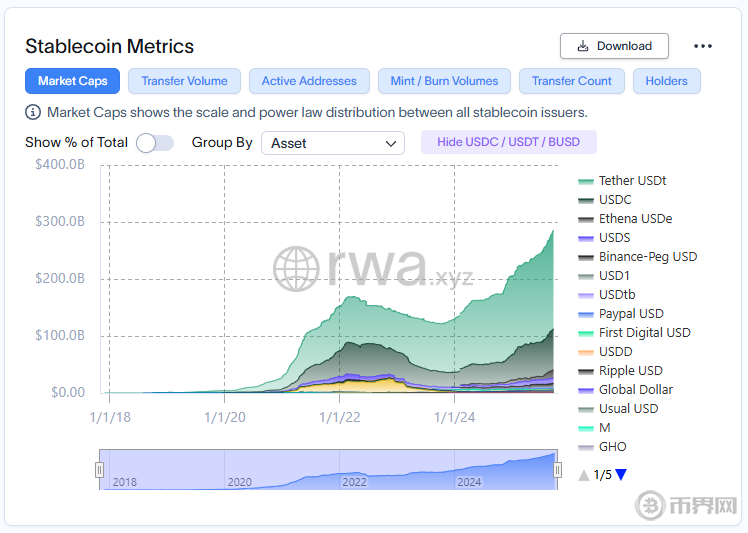The height and width of the screenshot is (533, 748).
Task: Click the right range slider handle
Action: (x=556, y=470)
